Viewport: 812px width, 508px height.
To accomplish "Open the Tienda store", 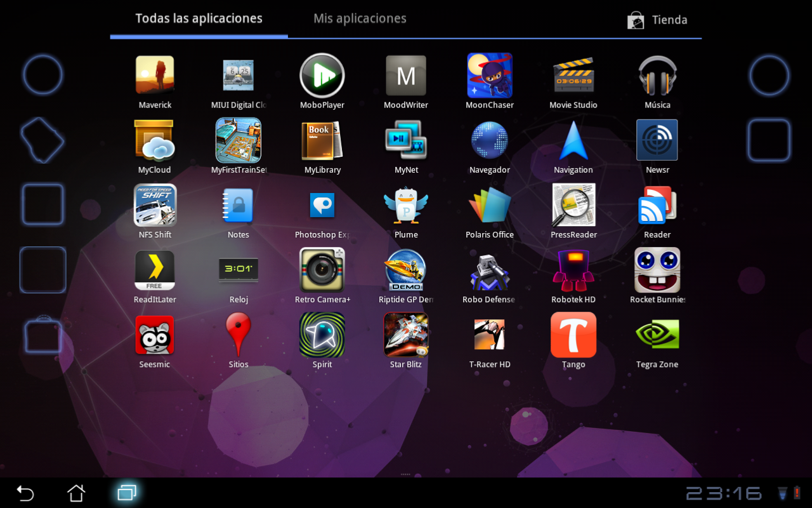I will click(657, 20).
